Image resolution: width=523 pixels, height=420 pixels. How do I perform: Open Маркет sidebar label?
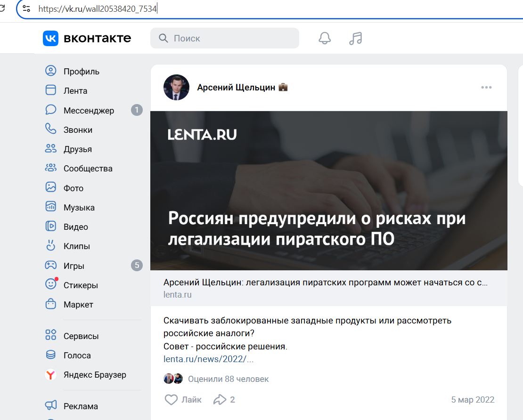point(78,304)
